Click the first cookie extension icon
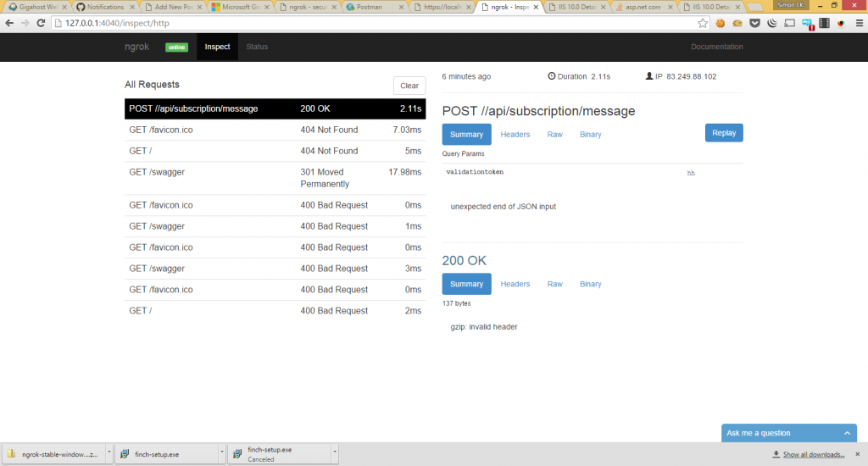This screenshot has height=466, width=868. [x=721, y=22]
